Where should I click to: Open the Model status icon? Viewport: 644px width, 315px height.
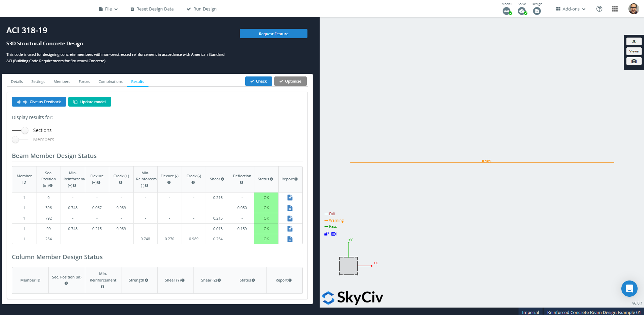click(x=506, y=11)
